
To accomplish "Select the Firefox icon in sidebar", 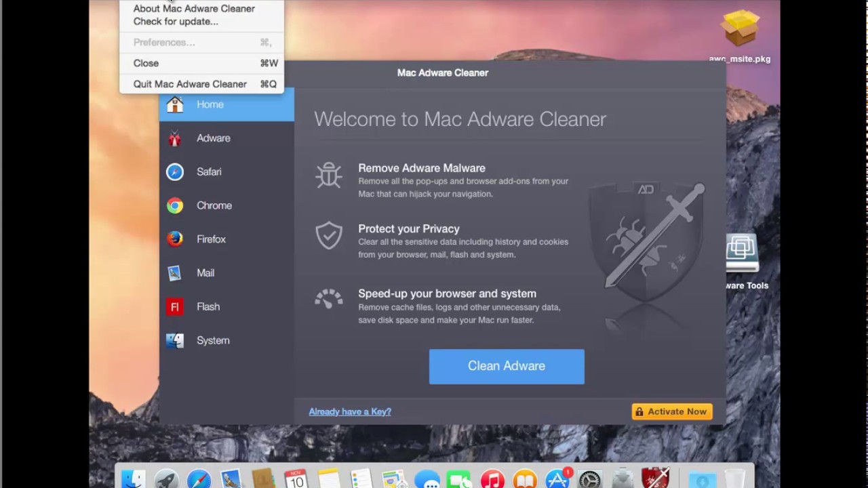I will coord(175,239).
